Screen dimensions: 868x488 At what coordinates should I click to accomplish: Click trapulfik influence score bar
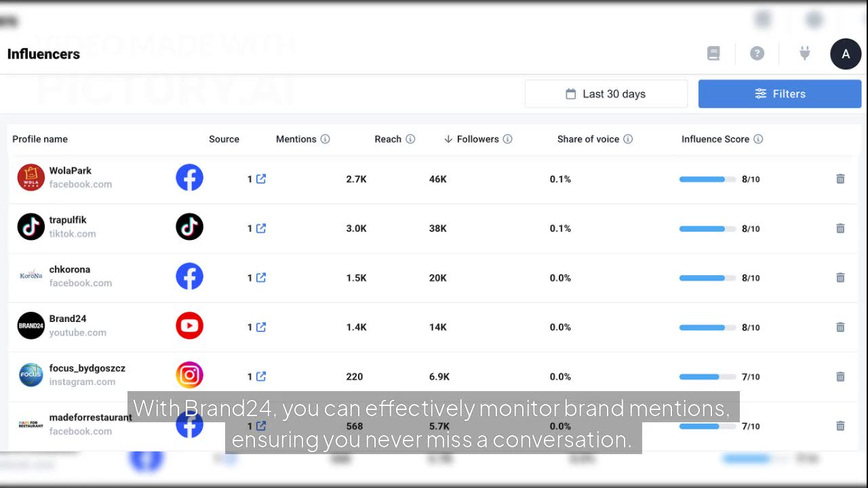tap(707, 229)
